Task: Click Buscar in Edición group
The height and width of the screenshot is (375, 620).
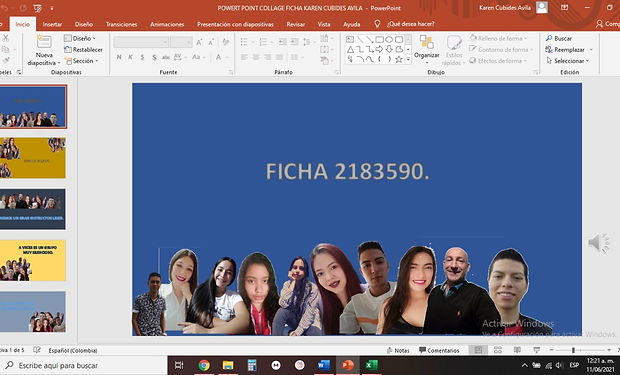Action: (x=559, y=38)
